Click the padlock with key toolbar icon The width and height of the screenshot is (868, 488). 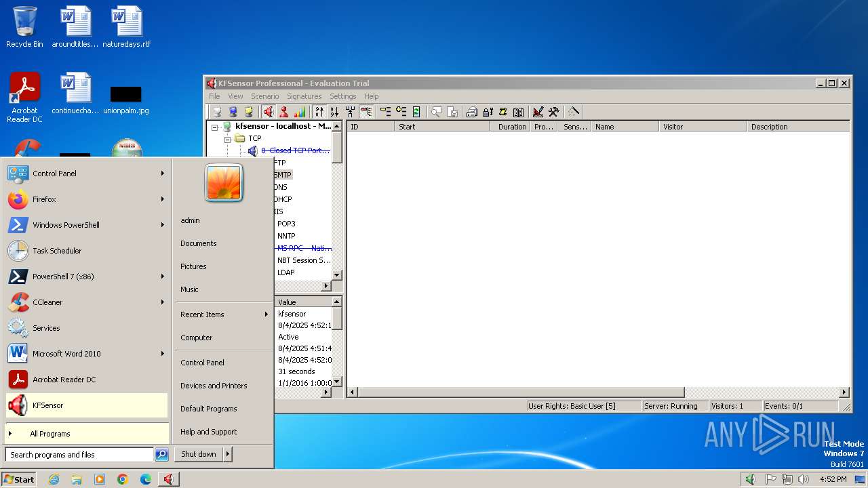(488, 112)
